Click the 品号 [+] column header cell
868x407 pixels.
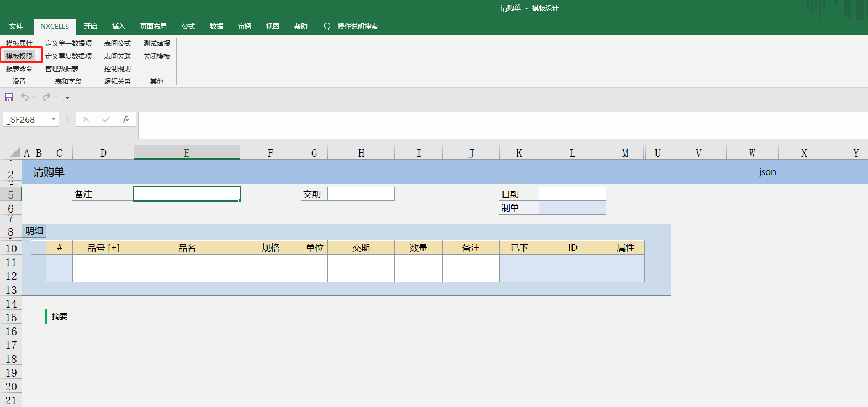(x=103, y=247)
